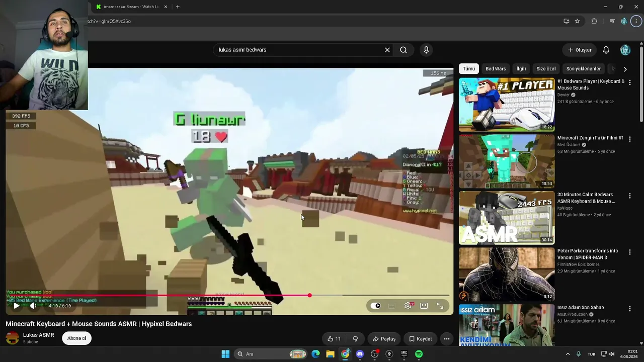The image size is (644, 362).
Task: Open the YouTube account avatar menu
Action: (x=625, y=50)
